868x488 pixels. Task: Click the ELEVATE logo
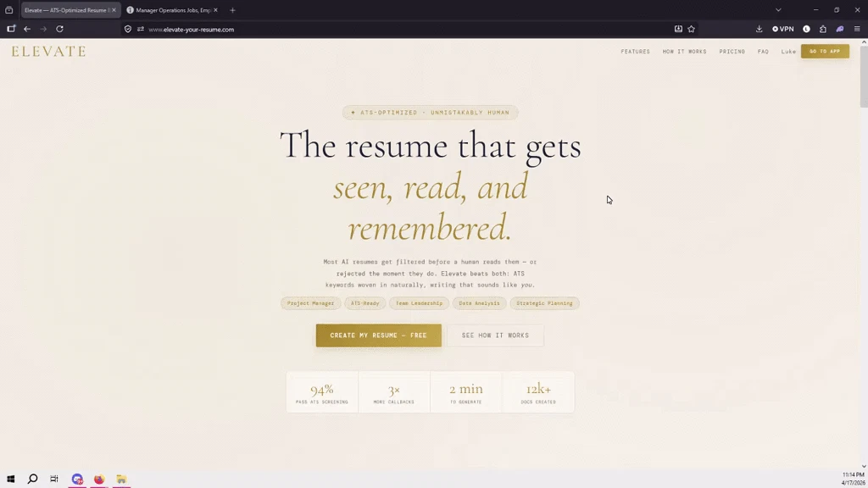(48, 52)
